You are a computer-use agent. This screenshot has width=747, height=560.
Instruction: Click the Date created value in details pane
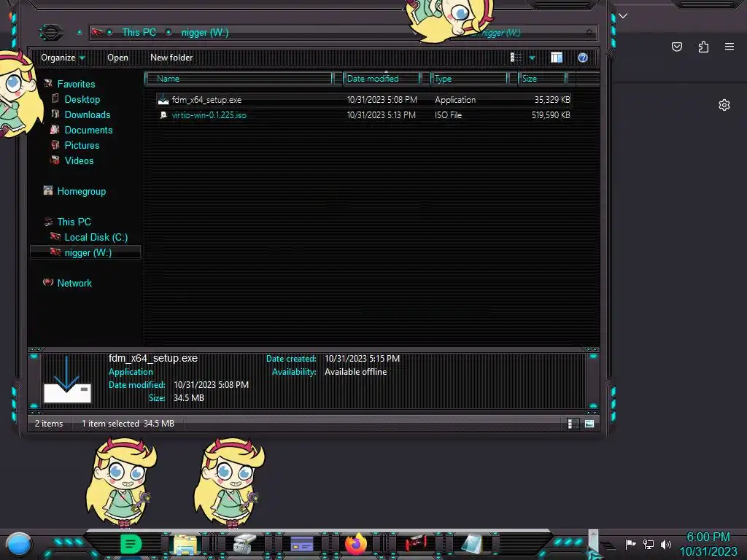point(362,359)
